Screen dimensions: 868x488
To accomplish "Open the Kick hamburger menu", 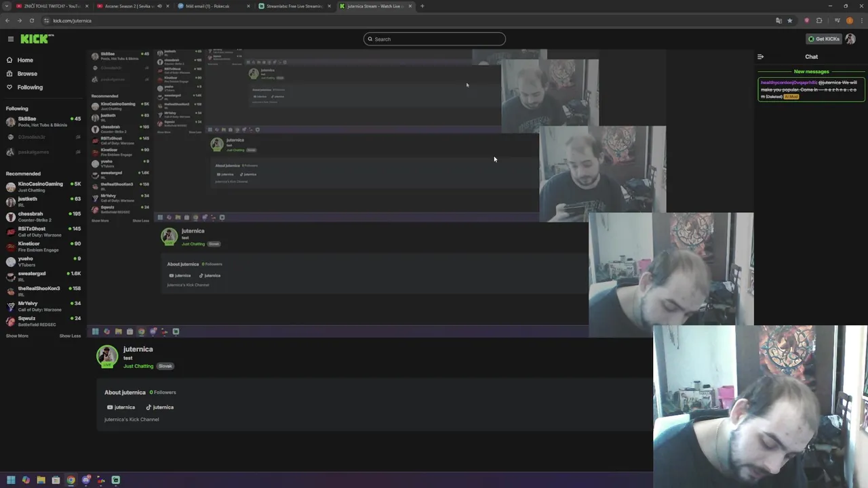I will (10, 39).
